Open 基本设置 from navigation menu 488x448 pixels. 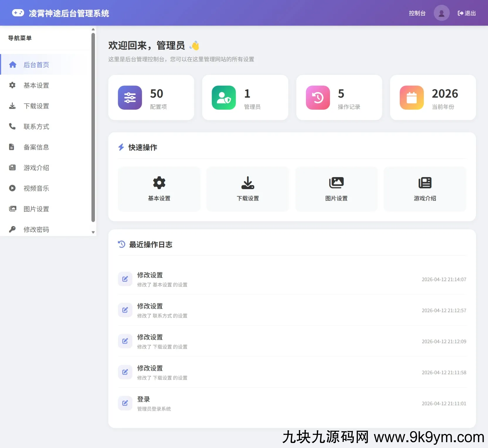coord(36,85)
